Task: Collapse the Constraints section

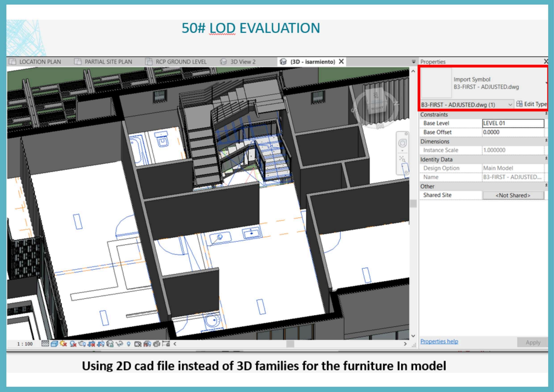Action: pyautogui.click(x=546, y=114)
